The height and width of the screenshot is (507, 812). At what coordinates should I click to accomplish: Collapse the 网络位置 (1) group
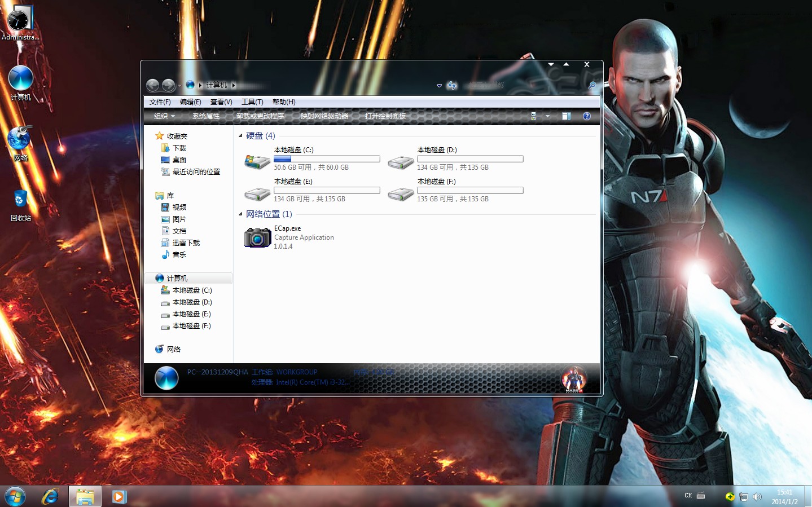[240, 214]
